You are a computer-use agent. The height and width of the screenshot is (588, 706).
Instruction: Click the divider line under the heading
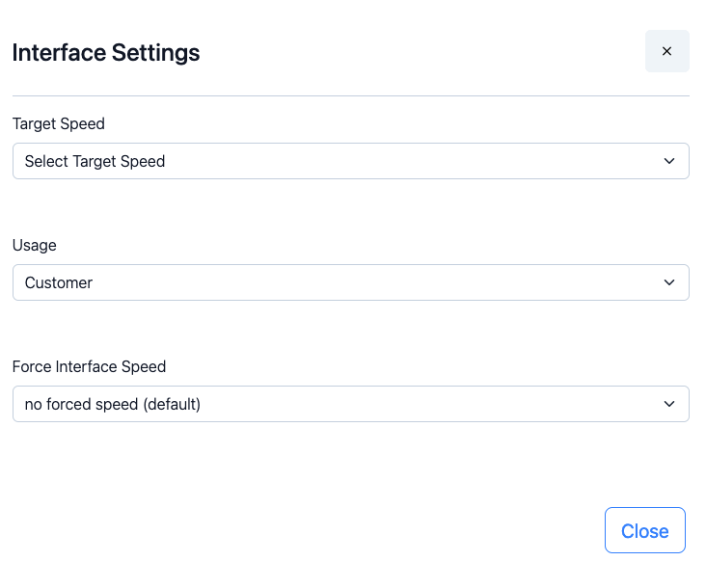click(350, 96)
